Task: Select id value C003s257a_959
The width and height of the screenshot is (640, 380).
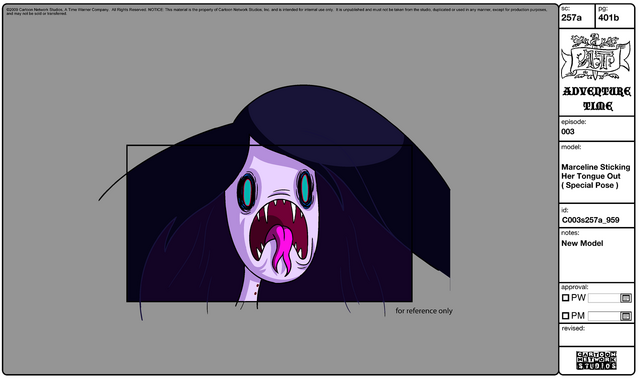Action: tap(591, 220)
